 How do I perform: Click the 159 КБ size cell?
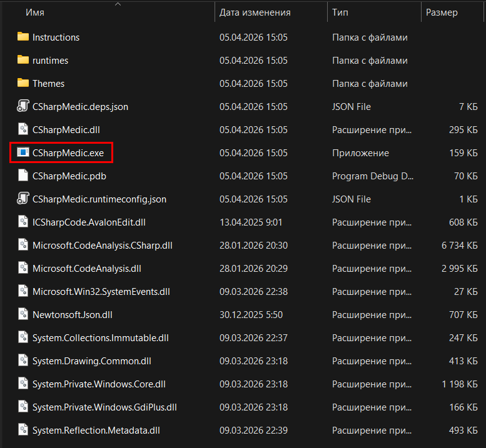[x=463, y=152]
